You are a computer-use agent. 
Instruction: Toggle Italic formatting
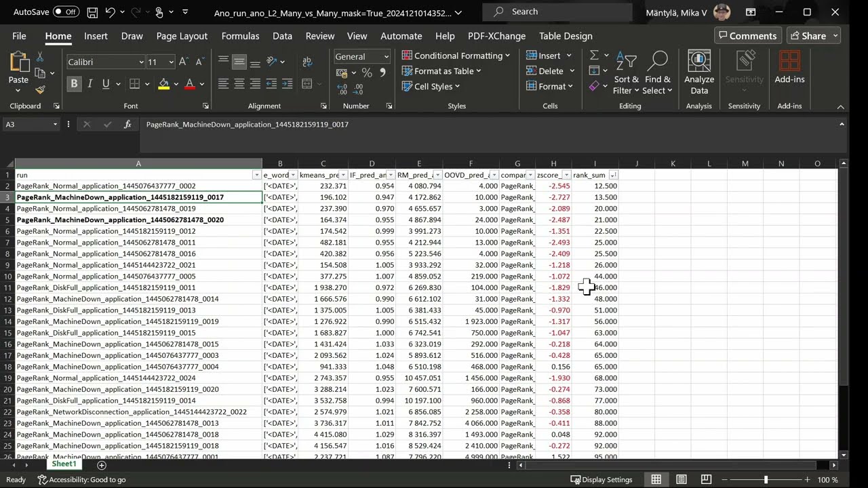tap(90, 84)
